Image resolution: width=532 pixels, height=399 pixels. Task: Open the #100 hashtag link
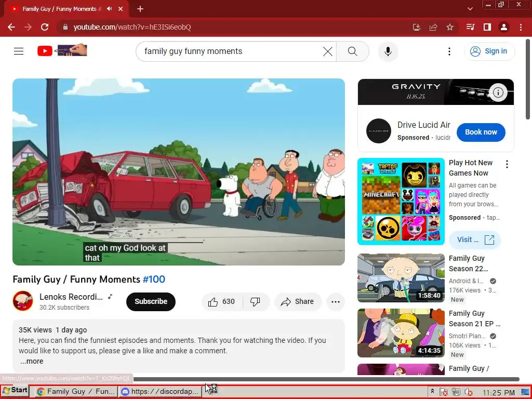click(x=154, y=279)
